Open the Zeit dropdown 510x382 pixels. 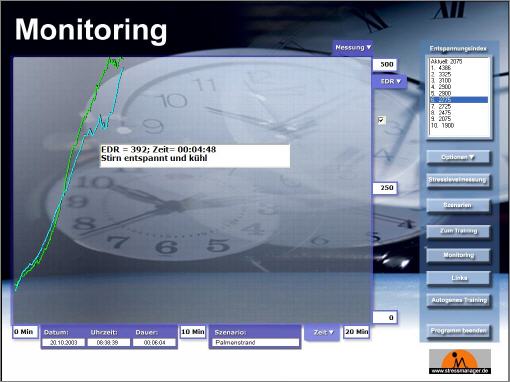(323, 332)
